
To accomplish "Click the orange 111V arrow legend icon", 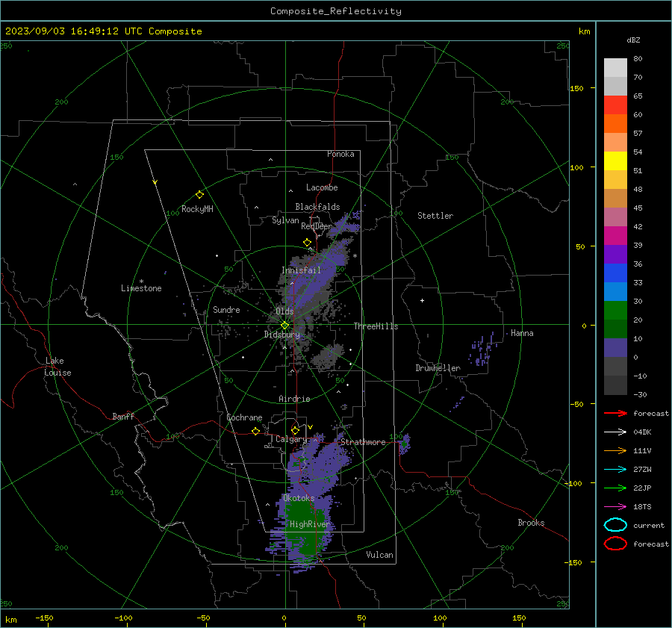I will tap(615, 450).
